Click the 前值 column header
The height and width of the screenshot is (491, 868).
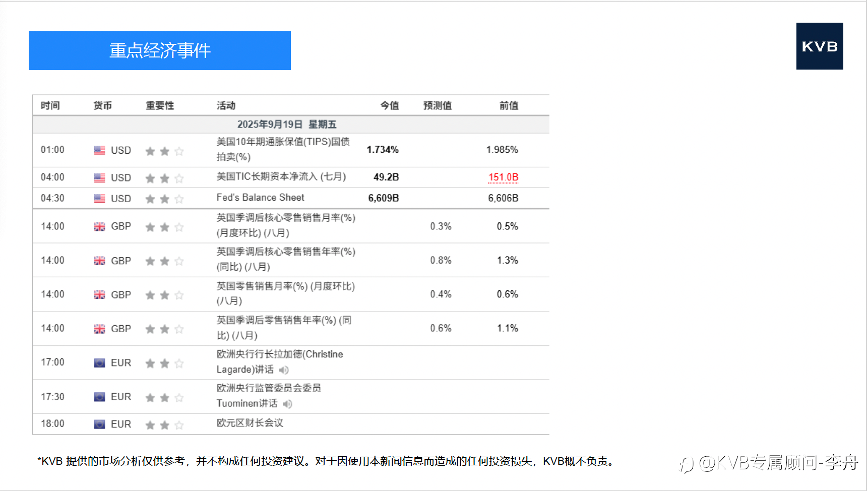509,105
